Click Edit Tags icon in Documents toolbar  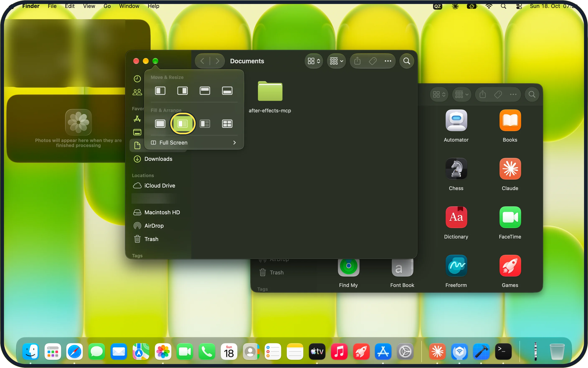(373, 61)
